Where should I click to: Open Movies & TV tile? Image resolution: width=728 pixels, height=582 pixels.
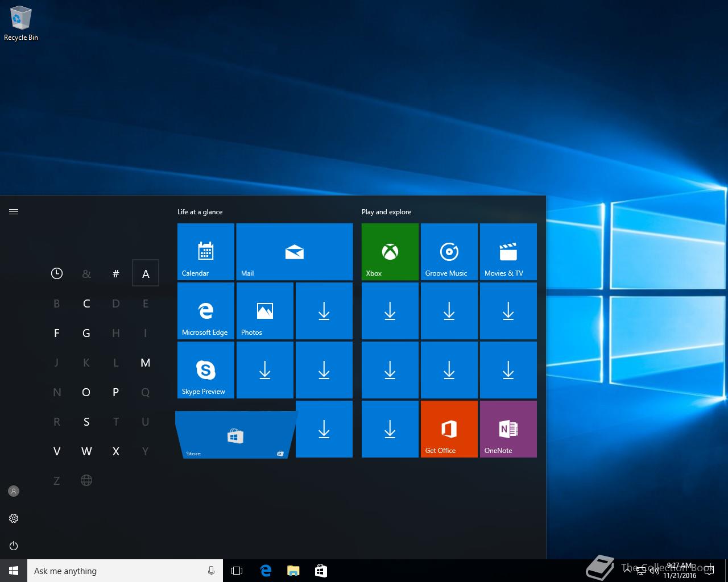[x=508, y=252]
